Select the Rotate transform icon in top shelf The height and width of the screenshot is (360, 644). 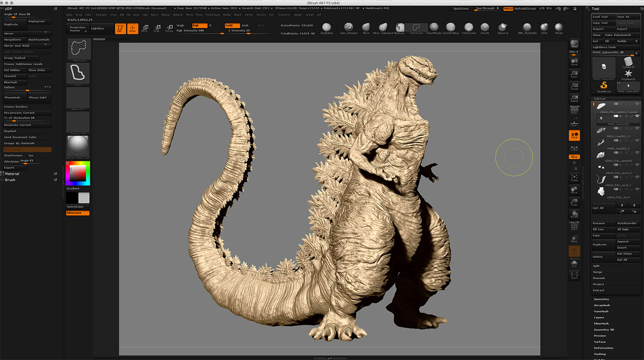click(169, 29)
